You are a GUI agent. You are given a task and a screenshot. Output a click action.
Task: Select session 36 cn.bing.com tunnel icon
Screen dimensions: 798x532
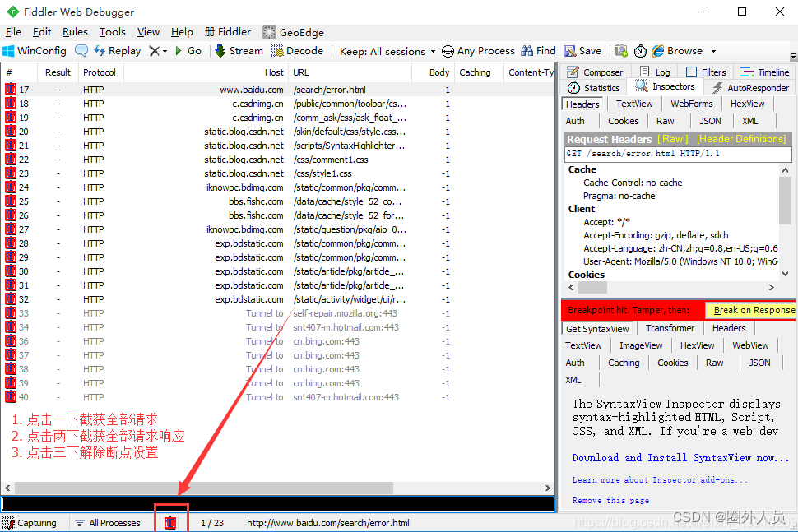tap(11, 340)
